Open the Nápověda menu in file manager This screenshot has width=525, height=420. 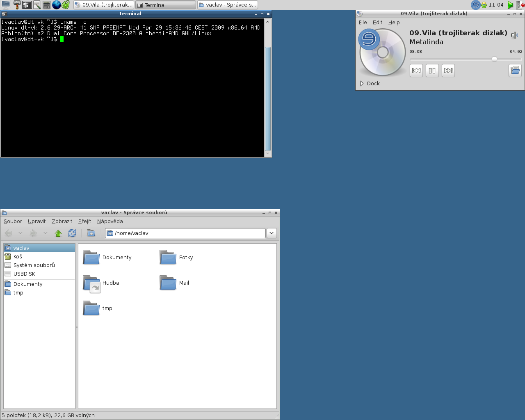point(110,221)
